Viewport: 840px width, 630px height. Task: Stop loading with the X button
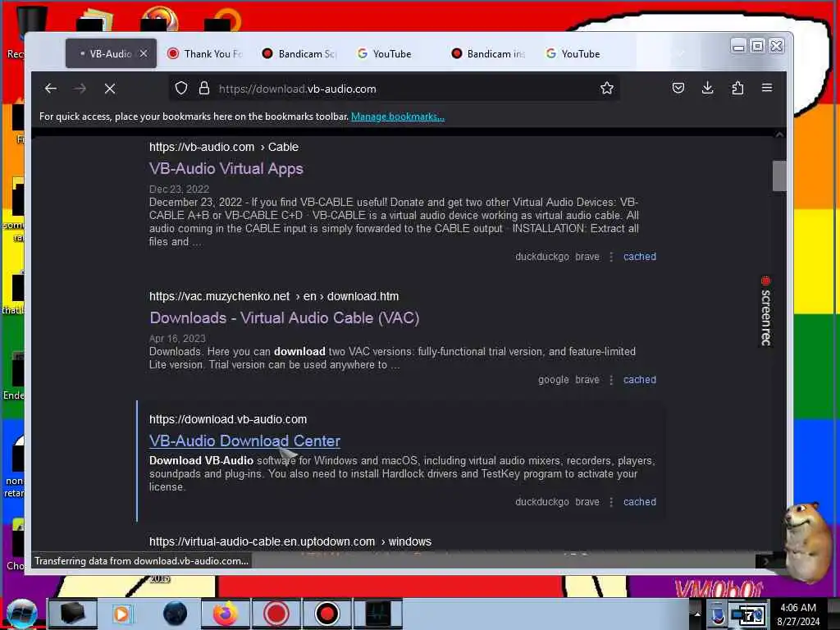110,89
